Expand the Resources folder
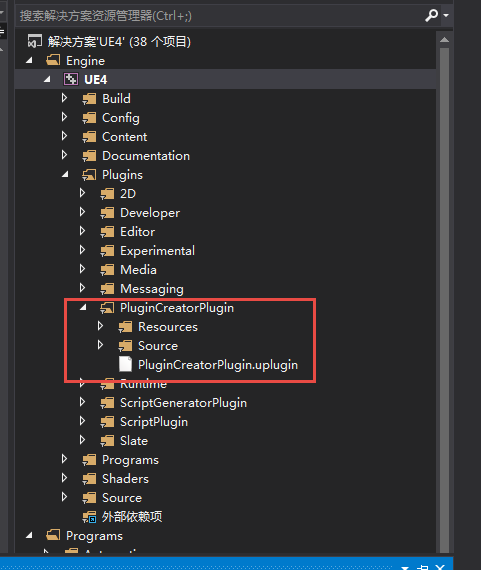This screenshot has height=570, width=481. [x=101, y=326]
